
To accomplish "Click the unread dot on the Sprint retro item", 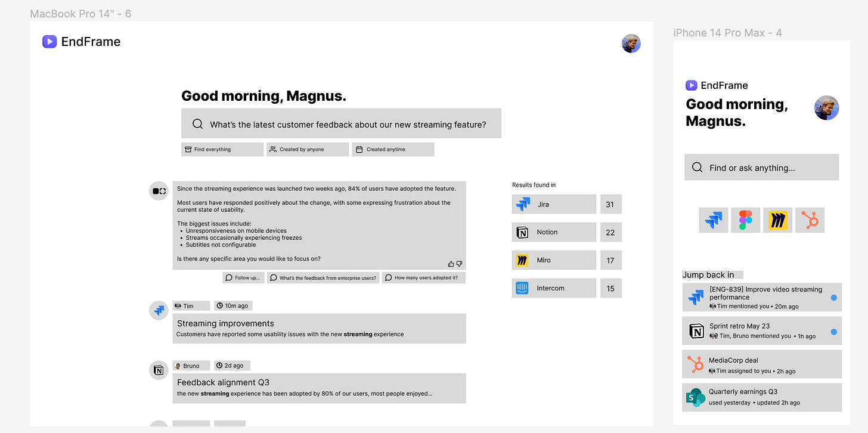I will [x=833, y=332].
